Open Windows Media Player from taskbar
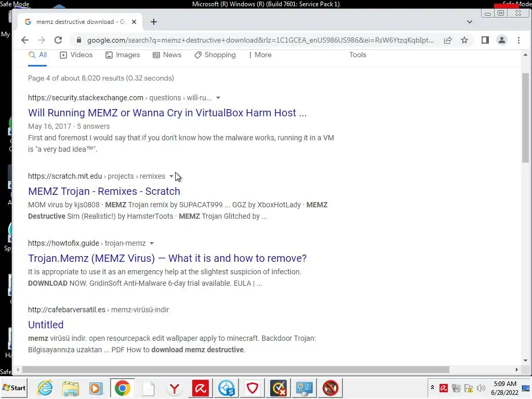The image size is (532, 399). pyautogui.click(x=96, y=388)
